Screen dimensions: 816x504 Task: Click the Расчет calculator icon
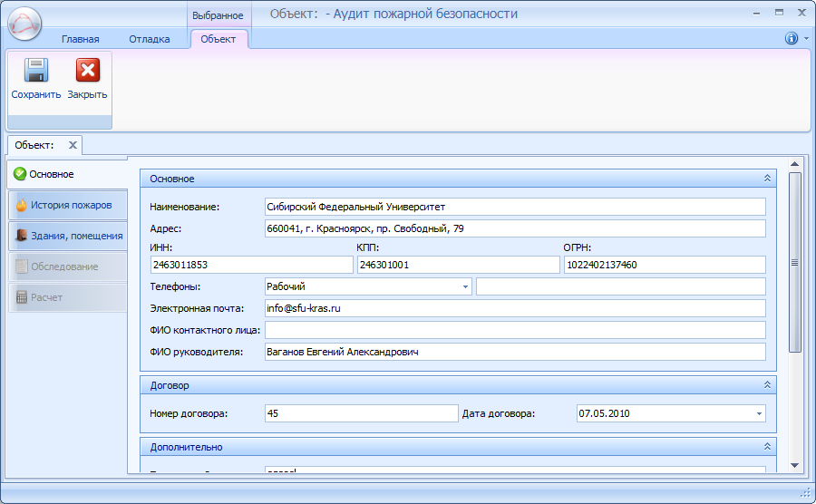22,297
